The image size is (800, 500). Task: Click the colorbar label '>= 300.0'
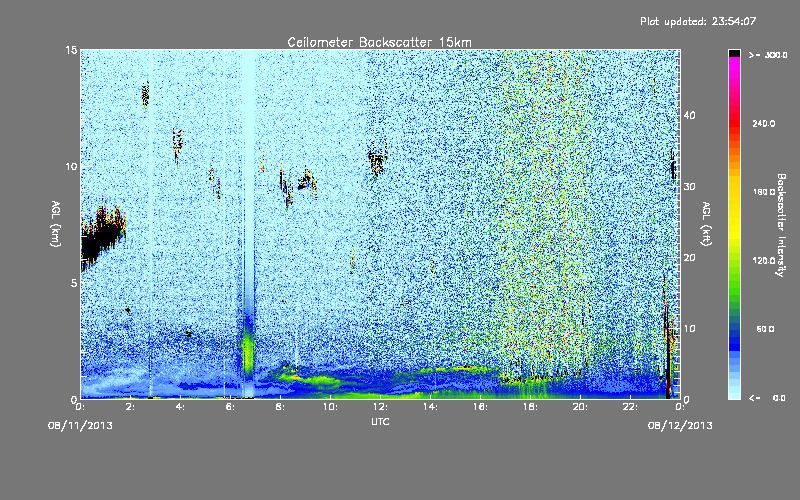coord(768,55)
